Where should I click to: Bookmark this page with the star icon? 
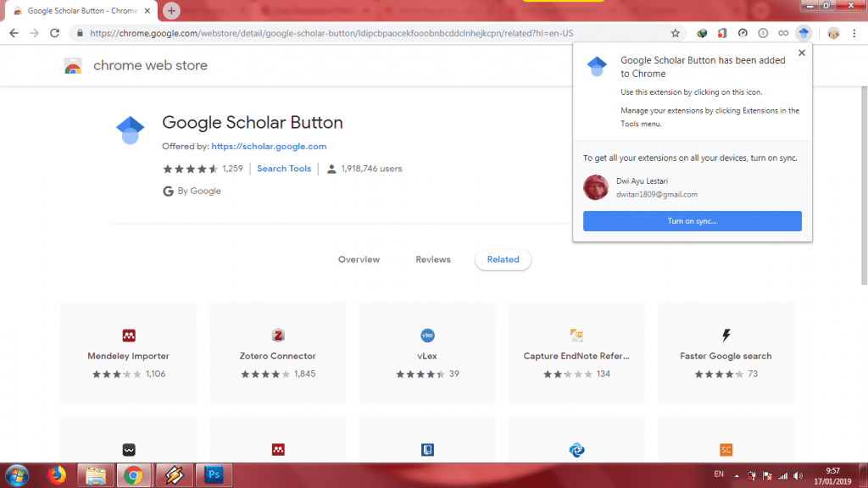[676, 33]
